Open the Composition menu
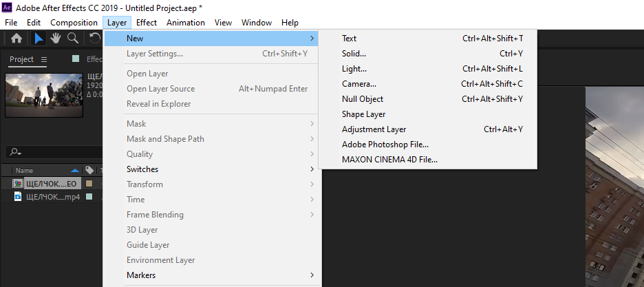Image resolution: width=644 pixels, height=287 pixels. (x=74, y=23)
